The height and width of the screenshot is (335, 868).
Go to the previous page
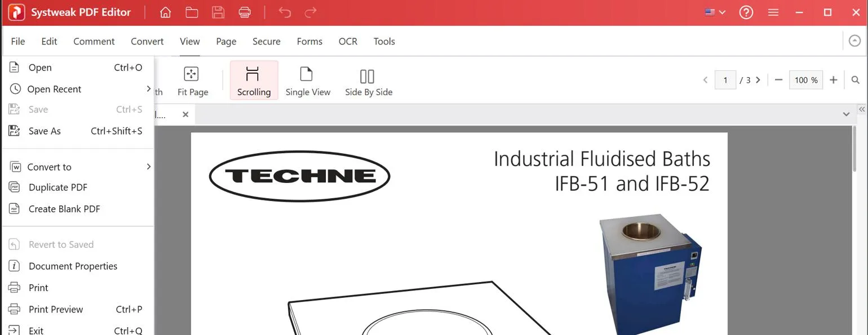(x=705, y=80)
